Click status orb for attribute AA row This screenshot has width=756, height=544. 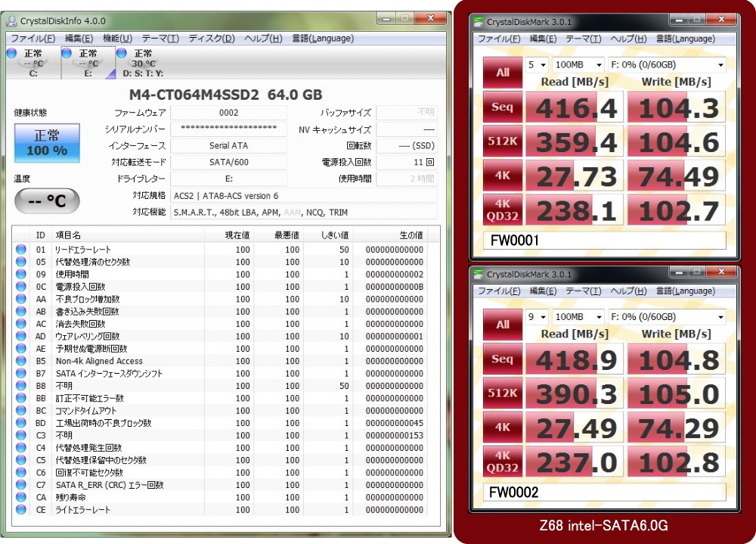20,299
